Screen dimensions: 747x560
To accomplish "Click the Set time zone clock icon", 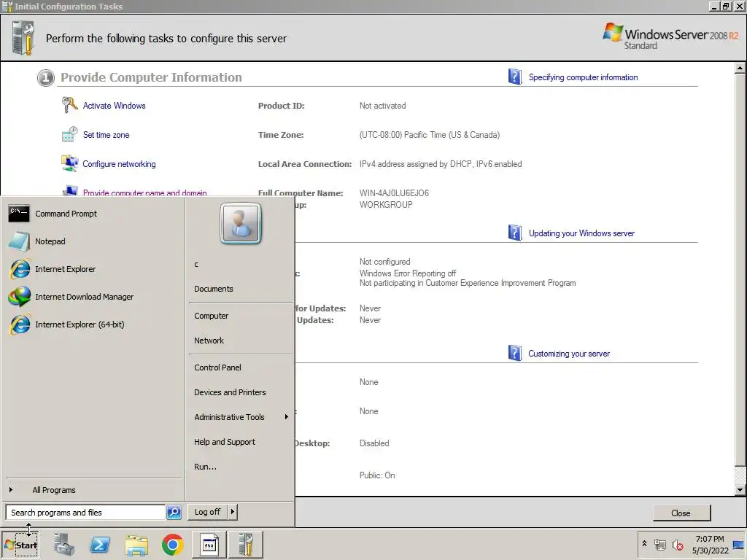I will coord(69,134).
